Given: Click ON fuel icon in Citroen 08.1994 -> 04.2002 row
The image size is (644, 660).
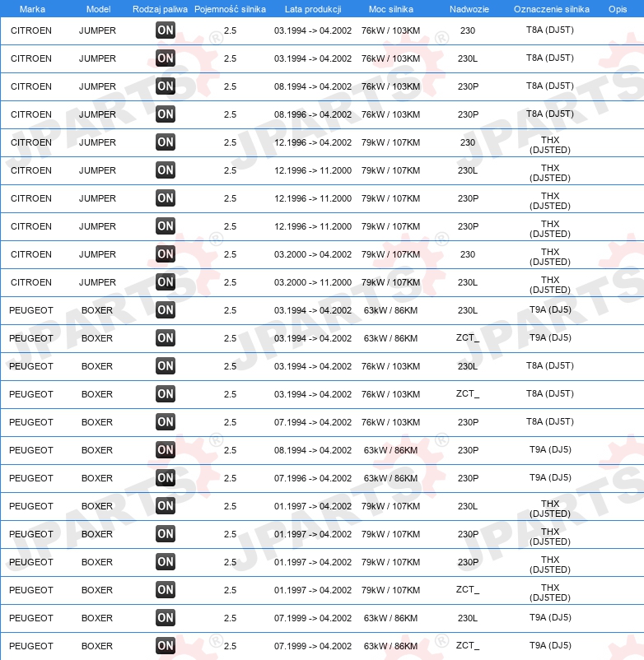Looking at the screenshot, I should [165, 86].
